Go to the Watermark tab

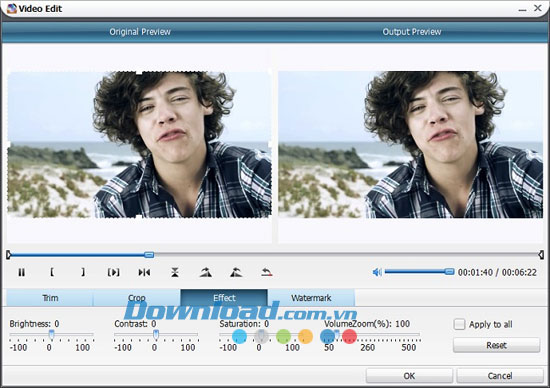pos(311,298)
